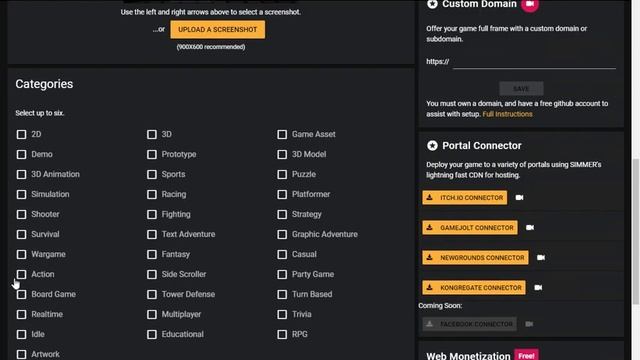
Task: Tick the Prototype checkbox
Action: 152,154
